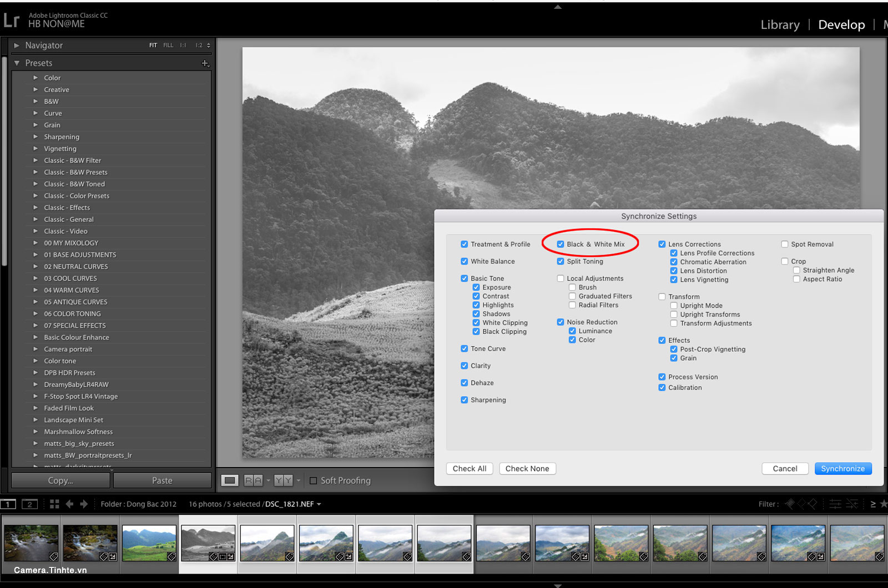Enable Transform checkbox
This screenshot has width=888, height=588.
[662, 297]
